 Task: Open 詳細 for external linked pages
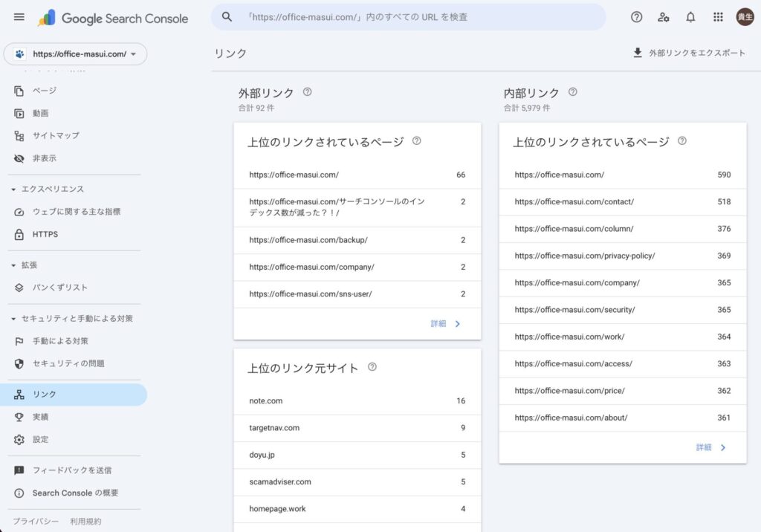[x=446, y=324]
